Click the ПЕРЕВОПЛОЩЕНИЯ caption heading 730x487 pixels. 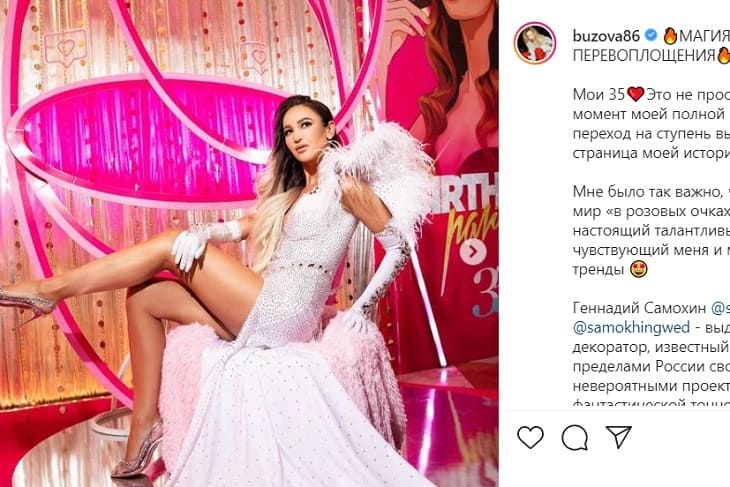644,55
